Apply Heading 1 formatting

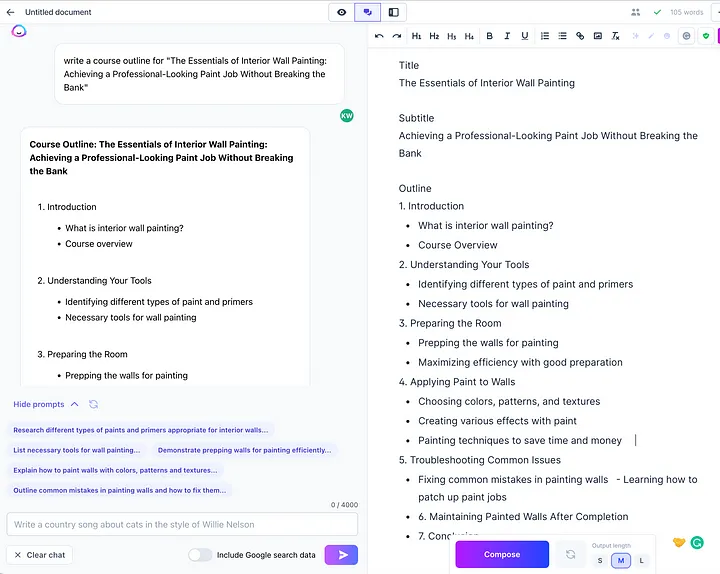click(x=416, y=36)
